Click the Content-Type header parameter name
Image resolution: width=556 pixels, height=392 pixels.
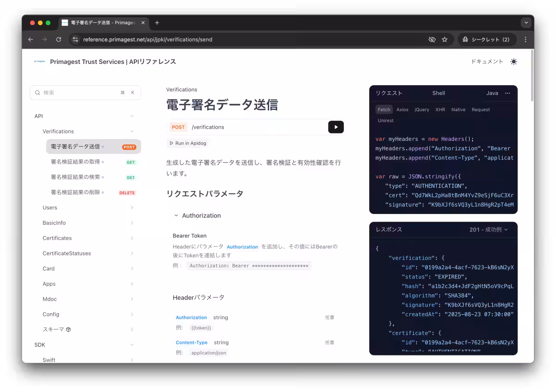(x=192, y=342)
